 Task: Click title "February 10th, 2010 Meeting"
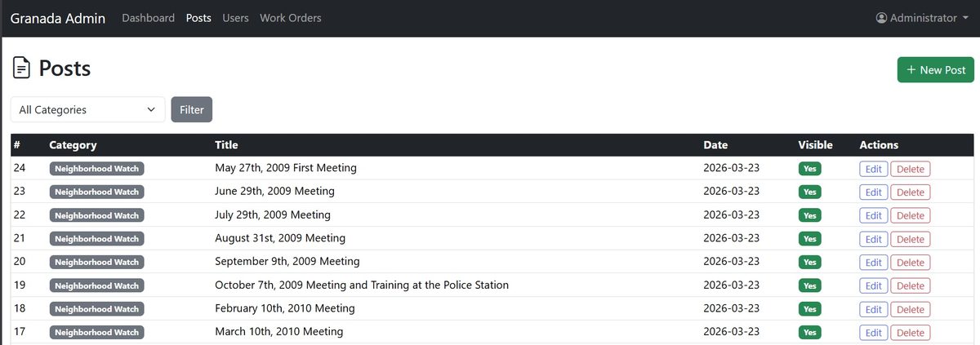(285, 308)
